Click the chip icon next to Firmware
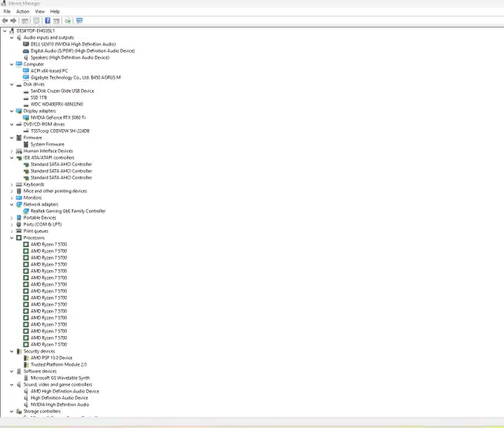The height and width of the screenshot is (428, 504). click(19, 138)
